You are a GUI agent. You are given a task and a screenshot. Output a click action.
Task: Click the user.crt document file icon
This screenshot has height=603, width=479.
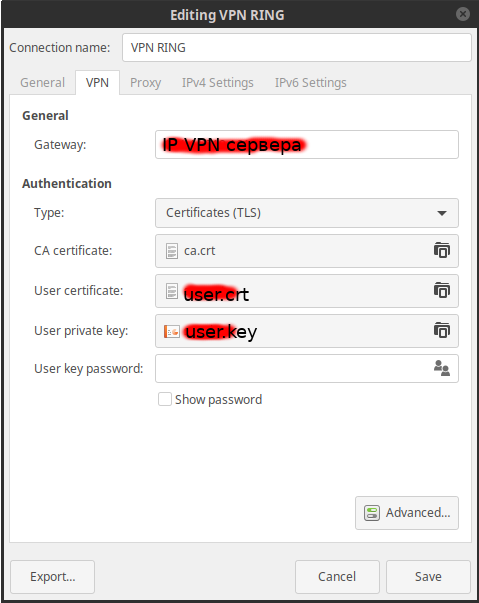coord(172,291)
